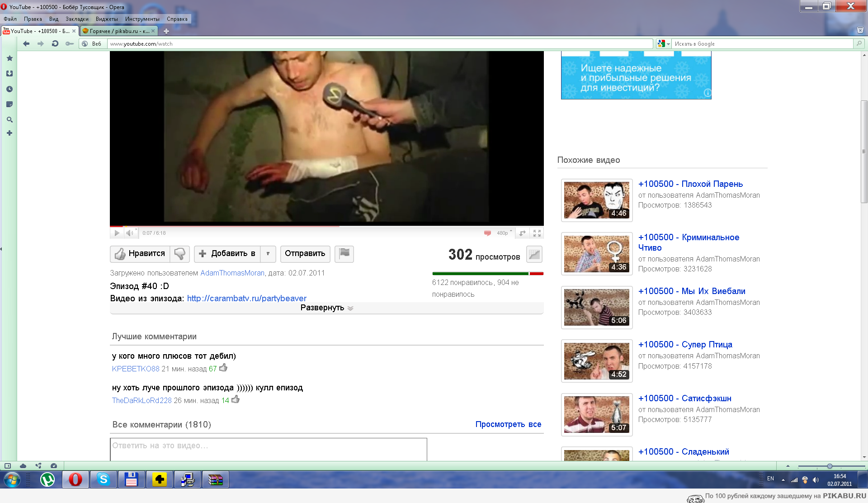Image resolution: width=868 pixels, height=503 pixels.
Task: Switch the player to fullscreen mode
Action: [x=537, y=233]
